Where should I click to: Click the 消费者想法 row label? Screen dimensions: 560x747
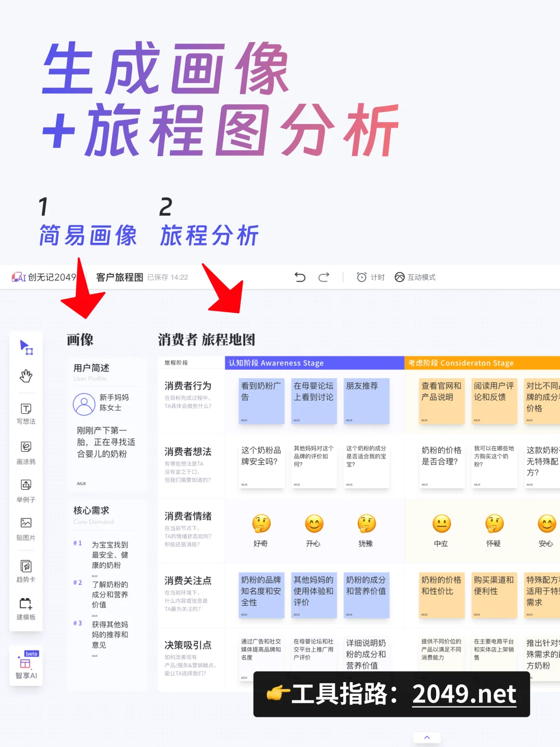[188, 452]
